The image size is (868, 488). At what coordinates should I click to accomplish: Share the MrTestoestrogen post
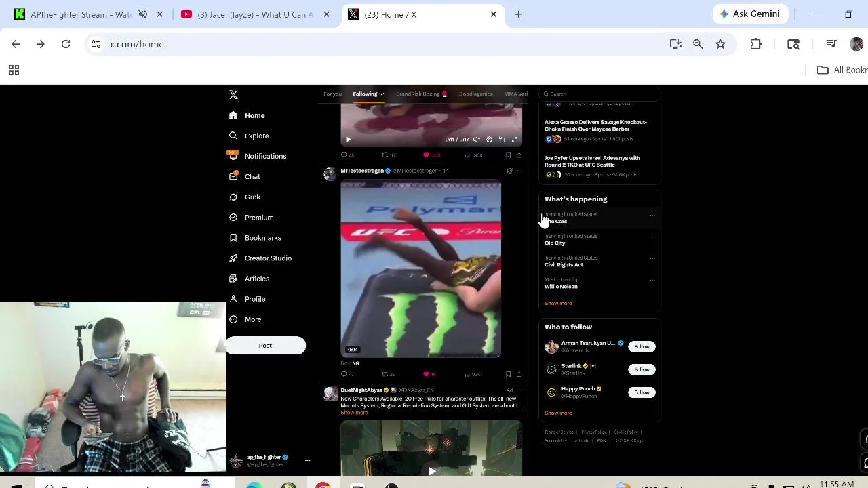(519, 374)
